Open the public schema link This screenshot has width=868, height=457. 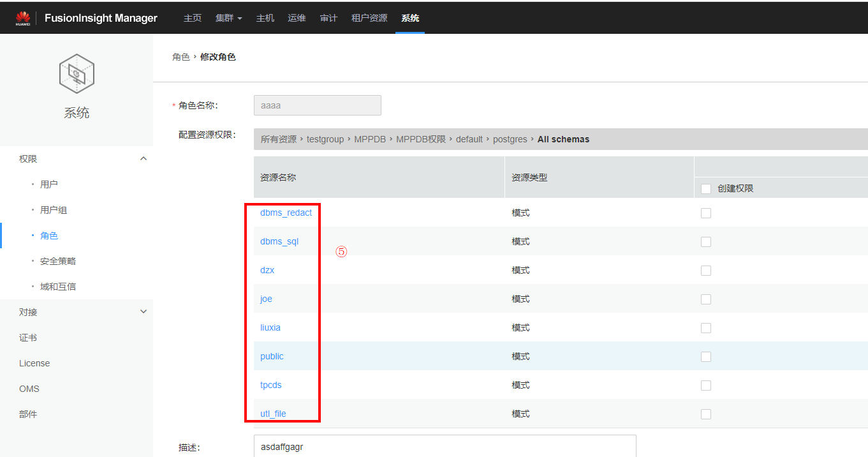(272, 356)
